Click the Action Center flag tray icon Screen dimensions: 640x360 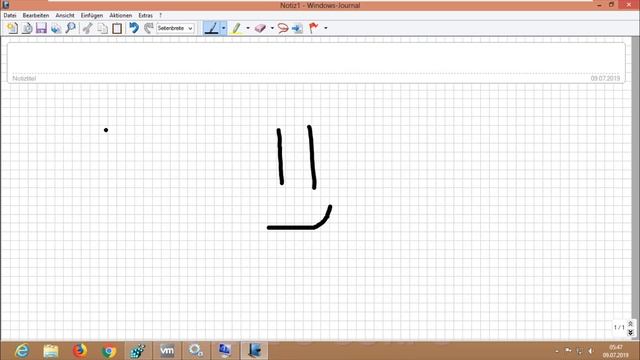pos(568,350)
